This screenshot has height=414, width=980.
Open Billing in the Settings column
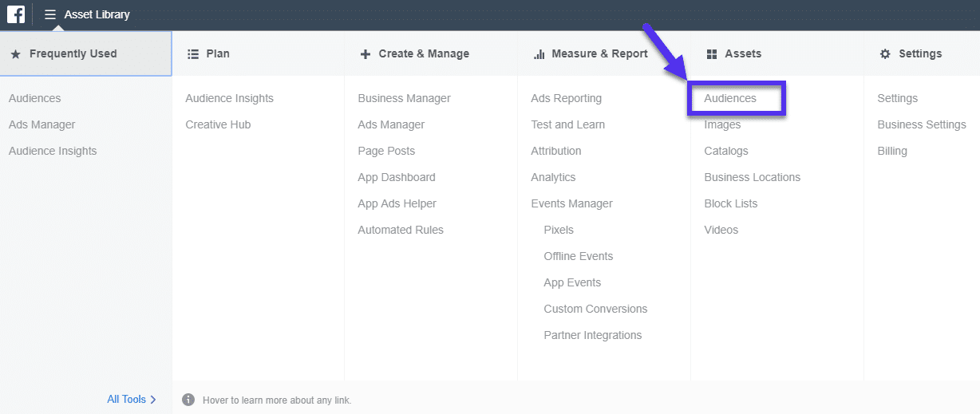click(892, 151)
